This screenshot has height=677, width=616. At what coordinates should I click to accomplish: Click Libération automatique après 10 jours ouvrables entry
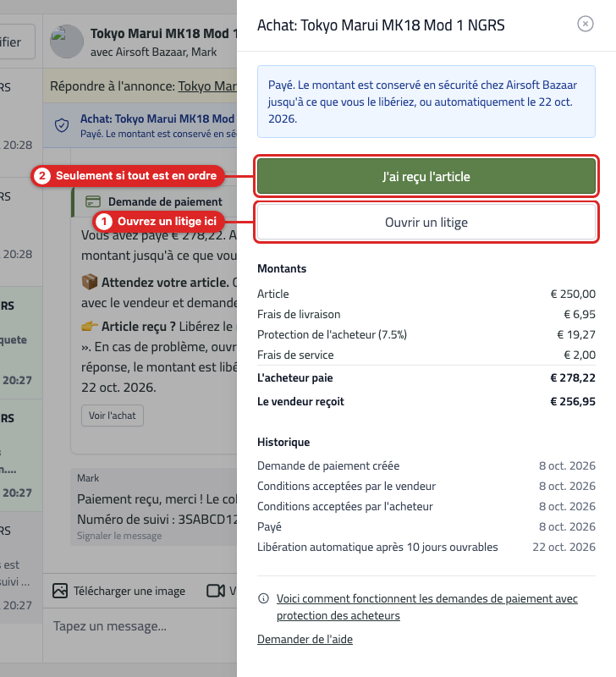point(426,547)
